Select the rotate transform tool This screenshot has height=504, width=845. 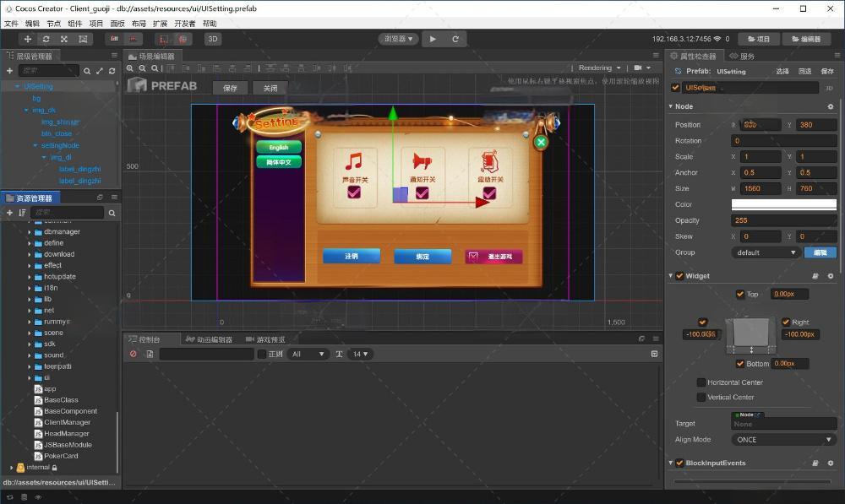[x=46, y=39]
